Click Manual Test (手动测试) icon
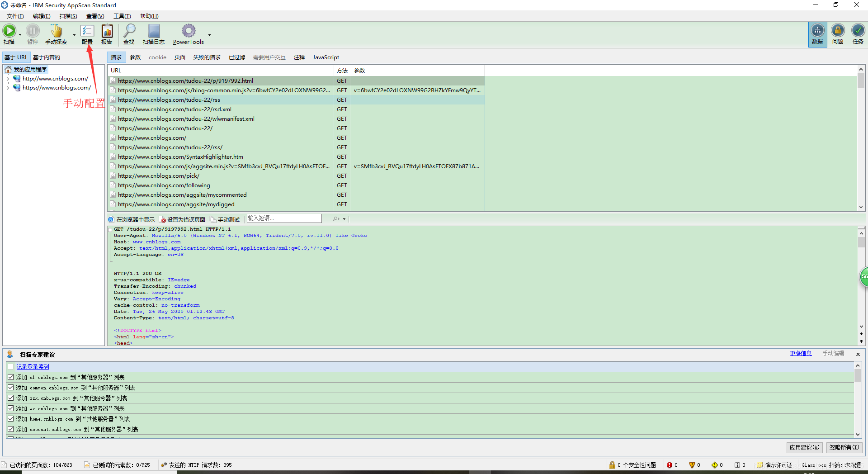The height and width of the screenshot is (474, 868). coord(213,219)
